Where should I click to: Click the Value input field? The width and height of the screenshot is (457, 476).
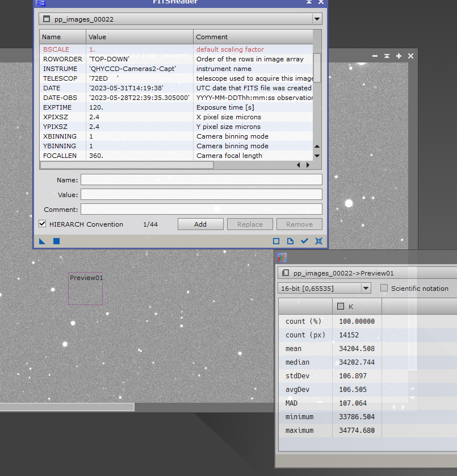coord(202,195)
